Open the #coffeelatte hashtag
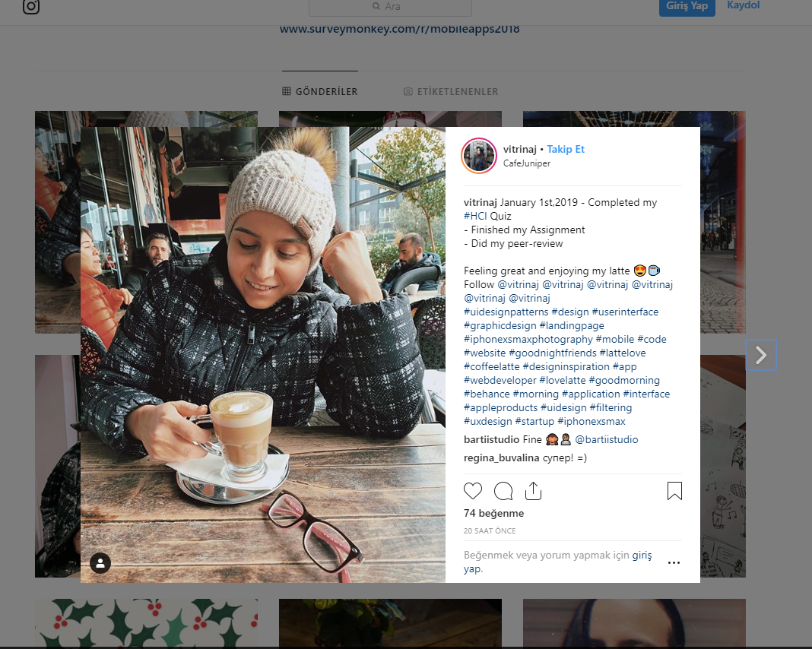The width and height of the screenshot is (812, 649). tap(491, 366)
